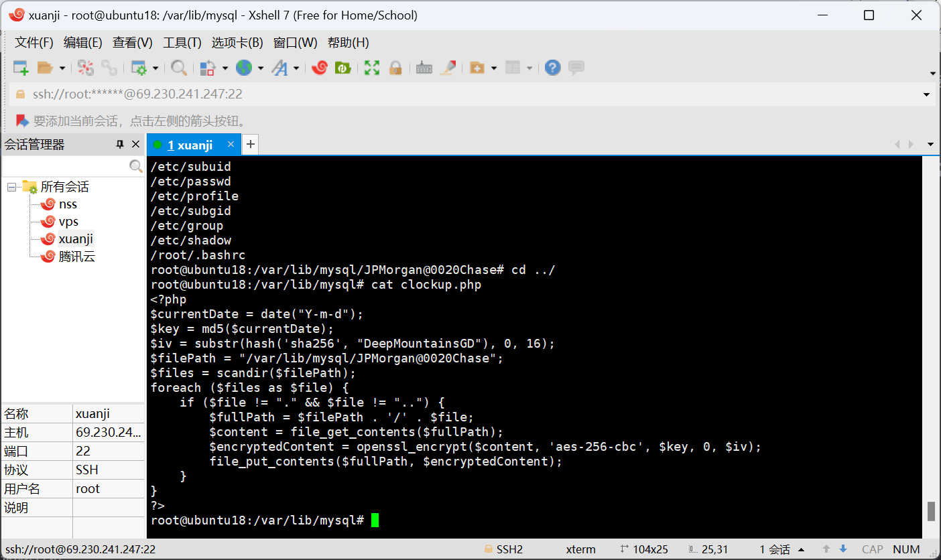Select the vps session
Viewport: 941px width, 560px height.
pos(68,222)
